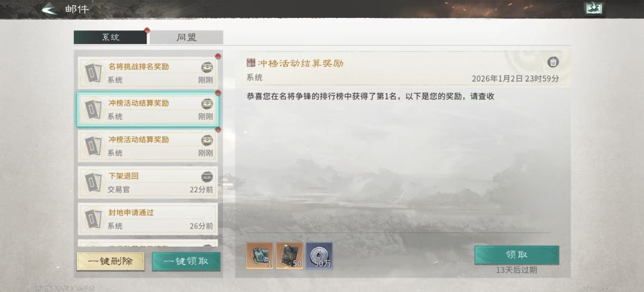The width and height of the screenshot is (644, 292).
Task: Open the 封地申请通过 mail
Action: [x=148, y=219]
